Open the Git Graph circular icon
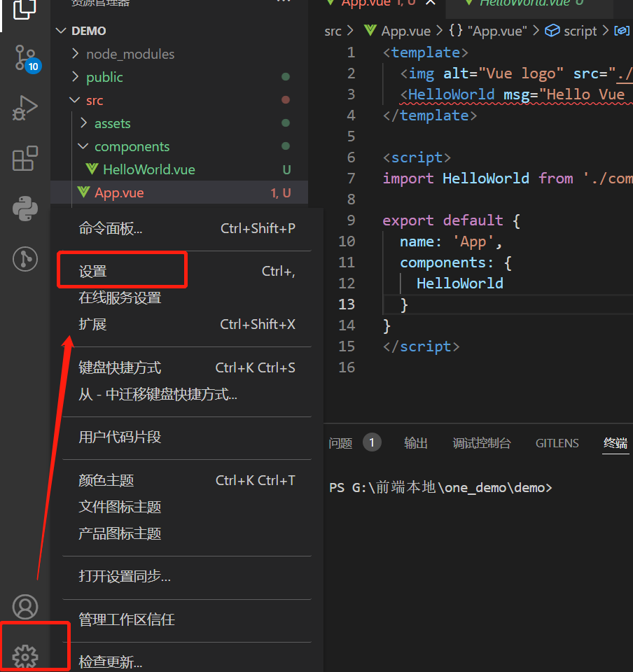The height and width of the screenshot is (672, 633). [25, 259]
